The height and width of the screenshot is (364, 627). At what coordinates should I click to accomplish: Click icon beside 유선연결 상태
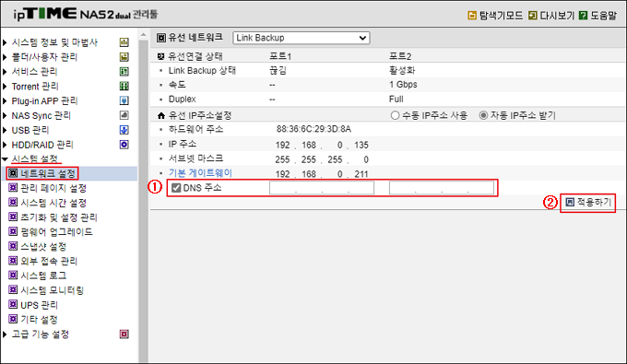coord(161,56)
